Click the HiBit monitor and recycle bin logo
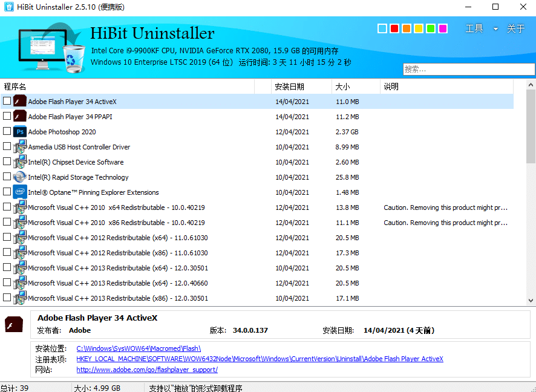This screenshot has height=392, width=536. [x=51, y=47]
